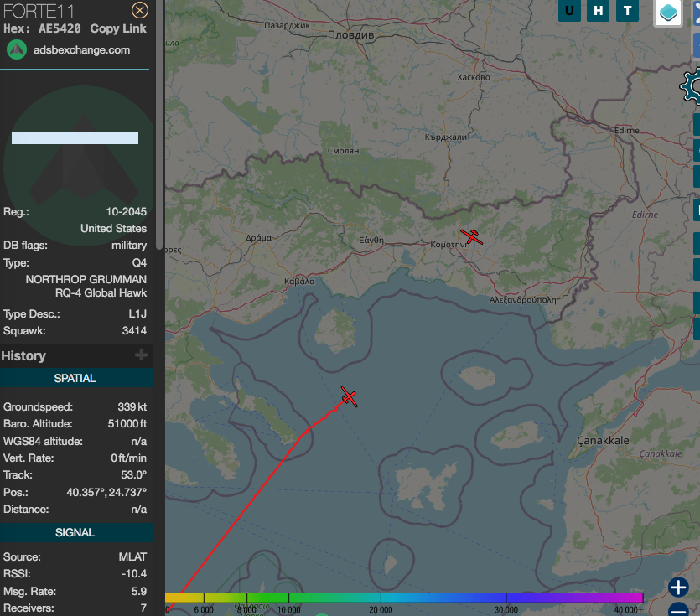Expand the History section plus icon
Viewport: 700px width, 616px height.
pyautogui.click(x=141, y=355)
